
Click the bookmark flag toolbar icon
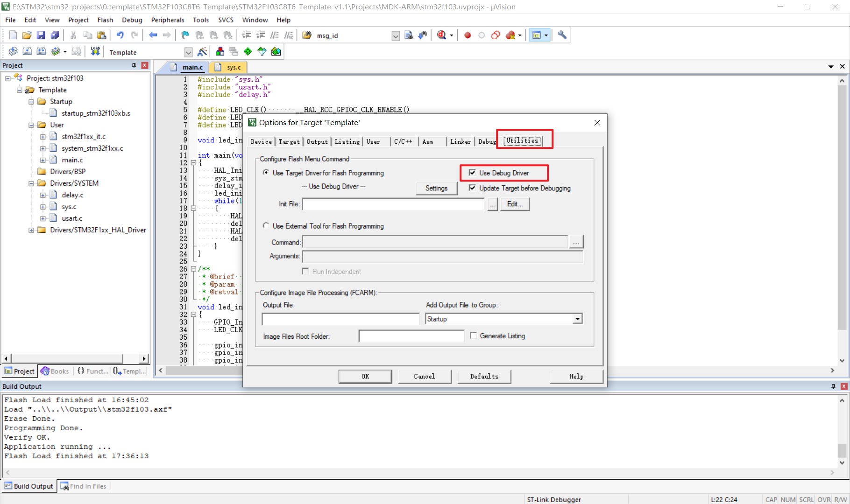[x=185, y=35]
